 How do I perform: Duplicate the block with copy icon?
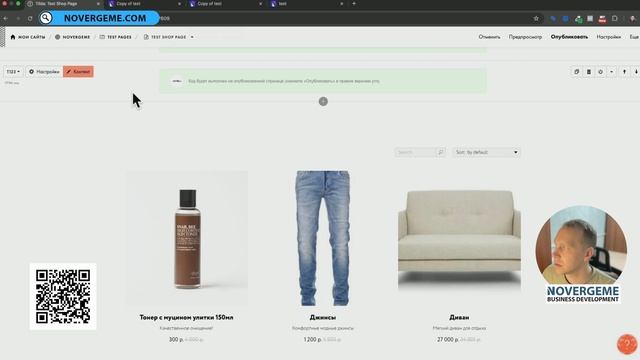tap(577, 72)
